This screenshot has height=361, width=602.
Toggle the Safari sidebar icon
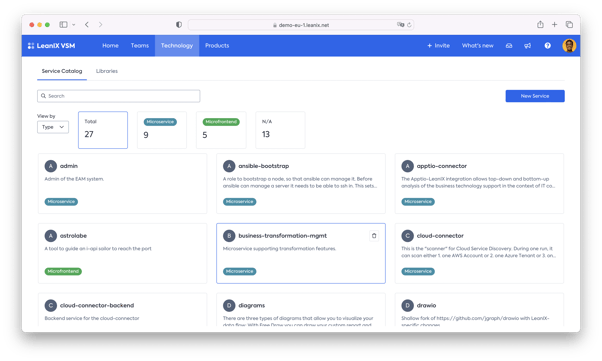[63, 25]
